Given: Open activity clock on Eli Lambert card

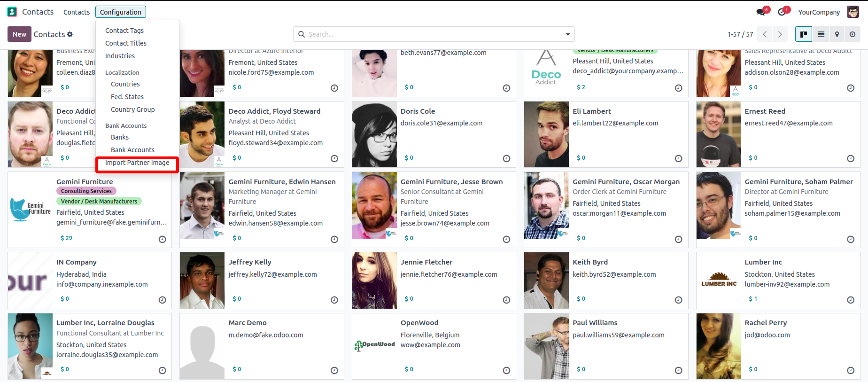Looking at the screenshot, I should click(x=679, y=158).
